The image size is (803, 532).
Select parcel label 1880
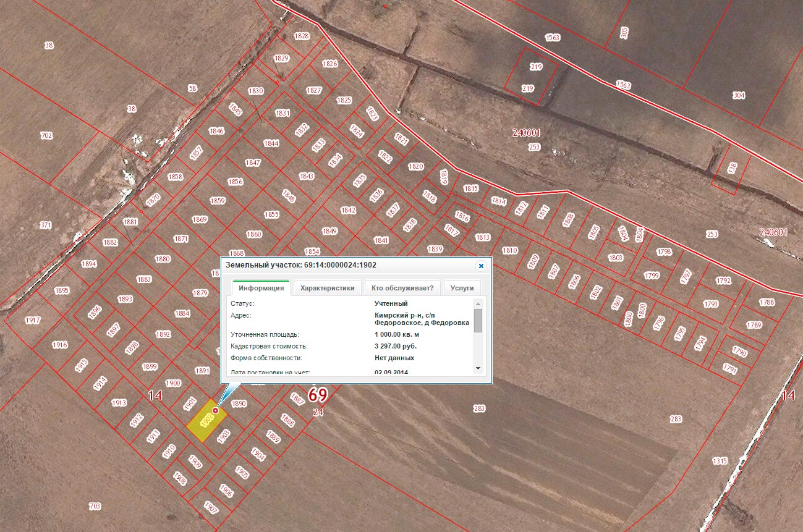[163, 259]
